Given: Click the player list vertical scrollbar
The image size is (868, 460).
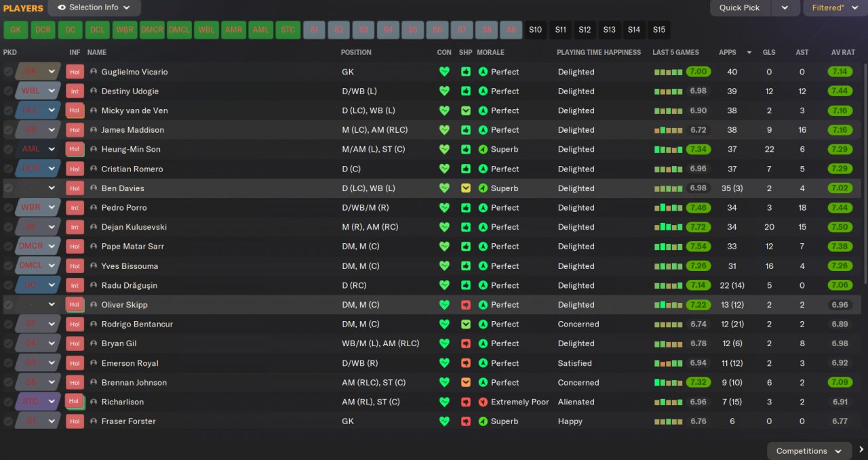Looking at the screenshot, I should (865, 173).
